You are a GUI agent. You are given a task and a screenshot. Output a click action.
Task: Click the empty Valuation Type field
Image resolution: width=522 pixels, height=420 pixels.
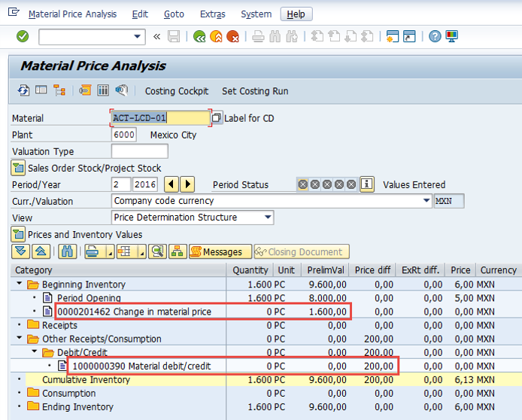140,151
